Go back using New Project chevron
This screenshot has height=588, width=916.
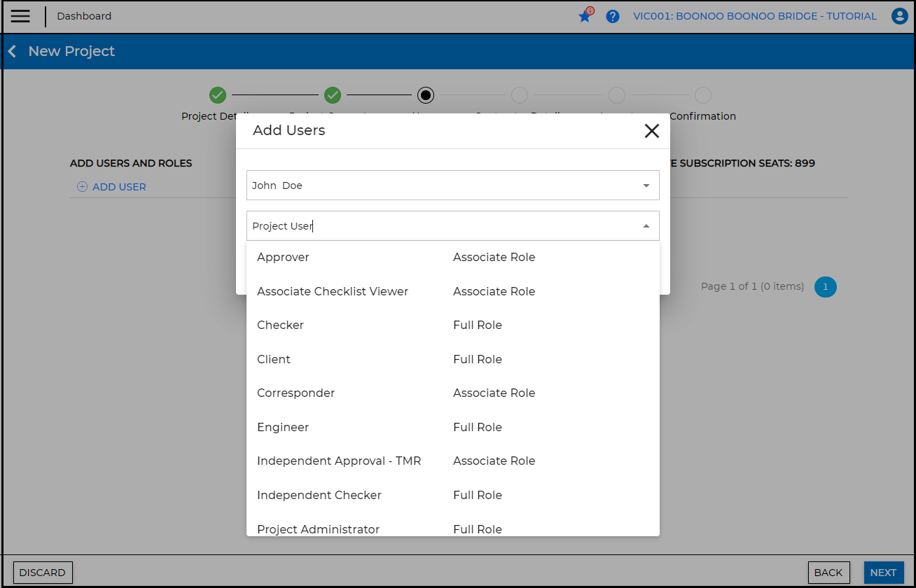coord(12,52)
